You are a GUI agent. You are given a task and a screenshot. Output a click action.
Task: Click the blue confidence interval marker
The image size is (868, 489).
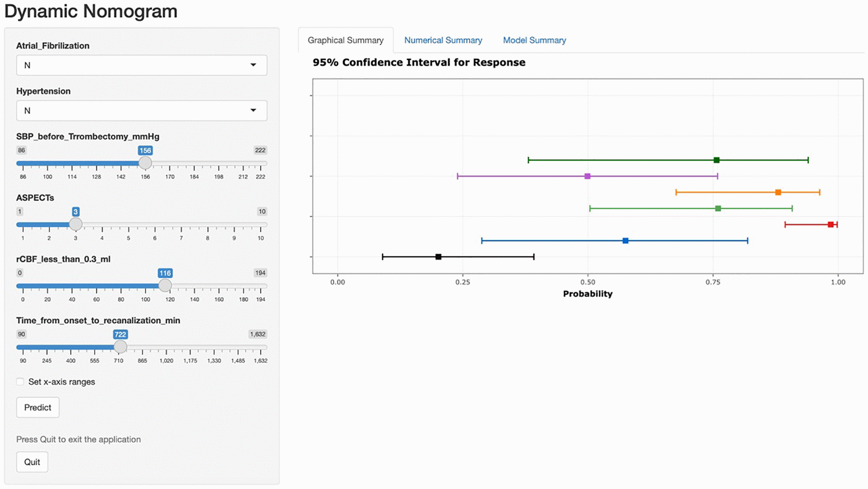(625, 240)
